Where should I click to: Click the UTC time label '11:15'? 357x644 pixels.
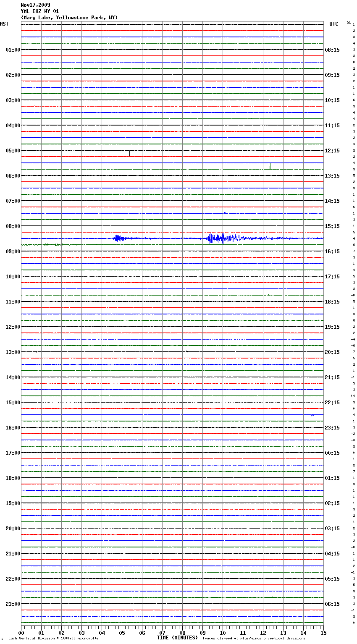[332, 126]
